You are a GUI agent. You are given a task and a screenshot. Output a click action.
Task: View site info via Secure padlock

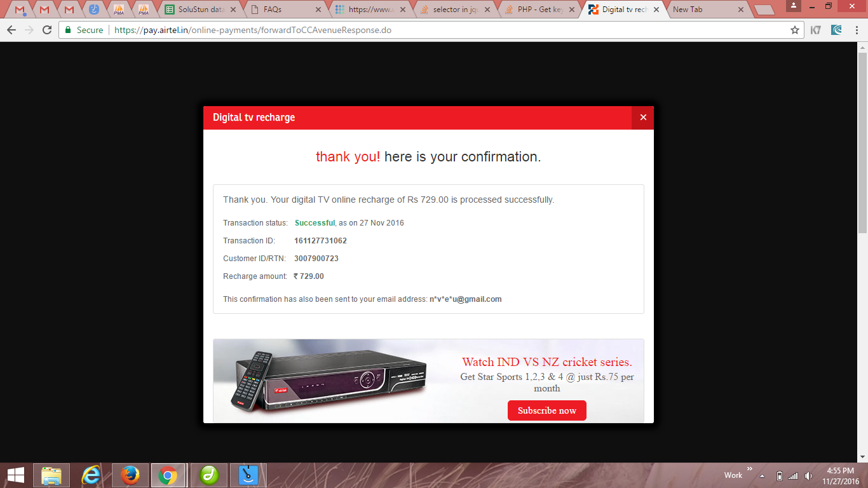coord(84,30)
